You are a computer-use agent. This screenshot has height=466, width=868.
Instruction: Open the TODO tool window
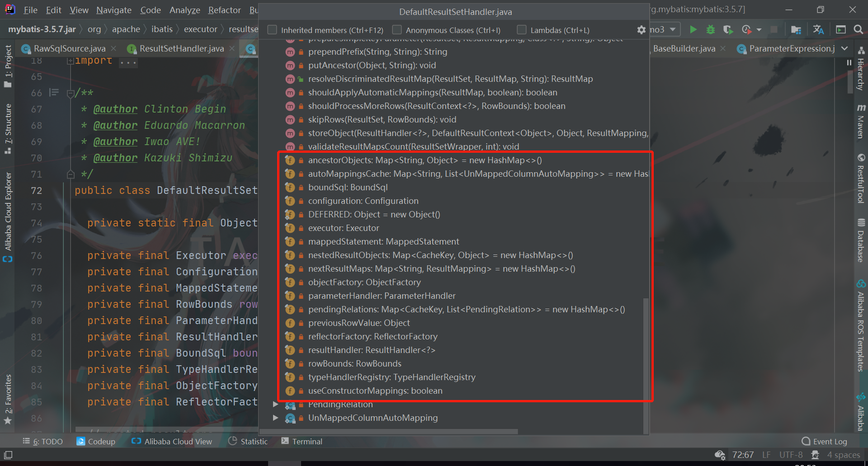[42, 442]
